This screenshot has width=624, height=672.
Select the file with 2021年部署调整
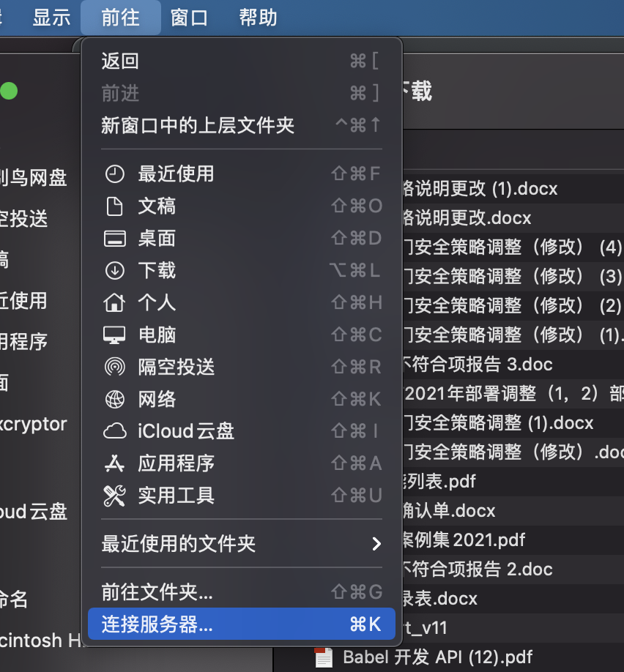pos(513,393)
